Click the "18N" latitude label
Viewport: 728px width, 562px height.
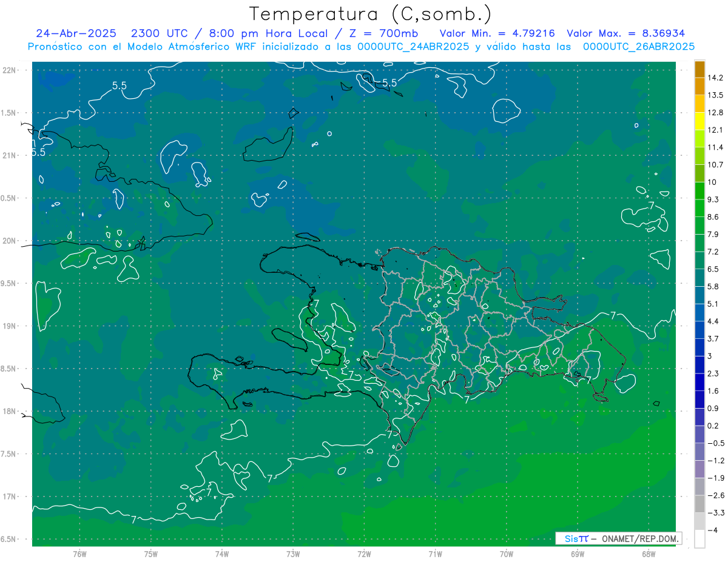[x=10, y=412]
